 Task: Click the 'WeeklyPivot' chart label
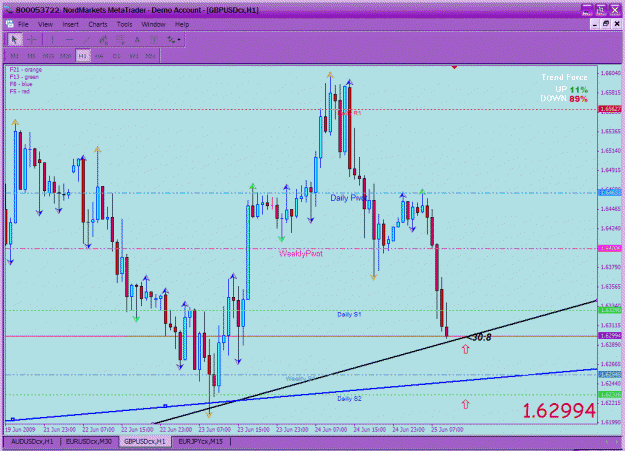pyautogui.click(x=301, y=254)
